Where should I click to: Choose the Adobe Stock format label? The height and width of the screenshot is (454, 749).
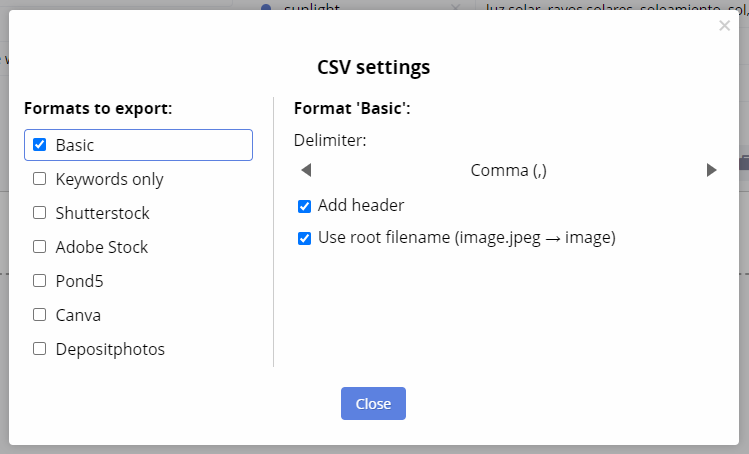point(102,247)
